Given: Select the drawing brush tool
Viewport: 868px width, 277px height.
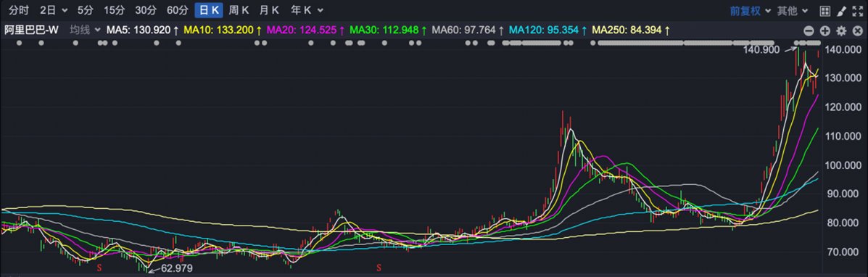Looking at the screenshot, I should pos(841,11).
